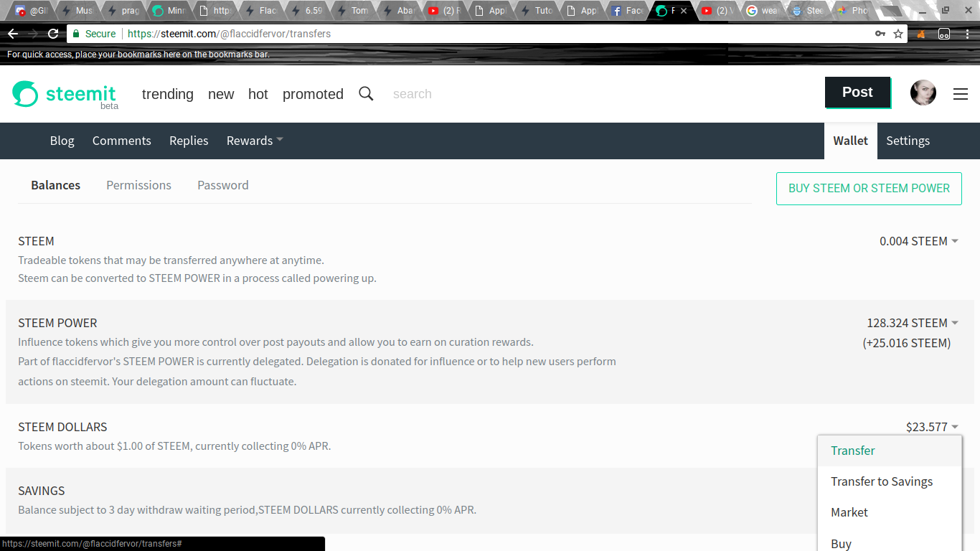Close the active steemit browser tab

coord(683,11)
